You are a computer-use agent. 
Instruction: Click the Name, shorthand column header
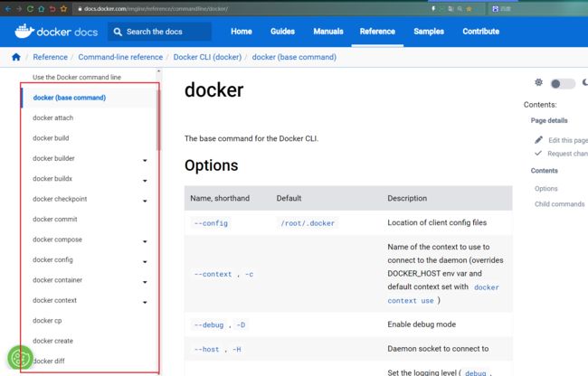click(x=220, y=198)
